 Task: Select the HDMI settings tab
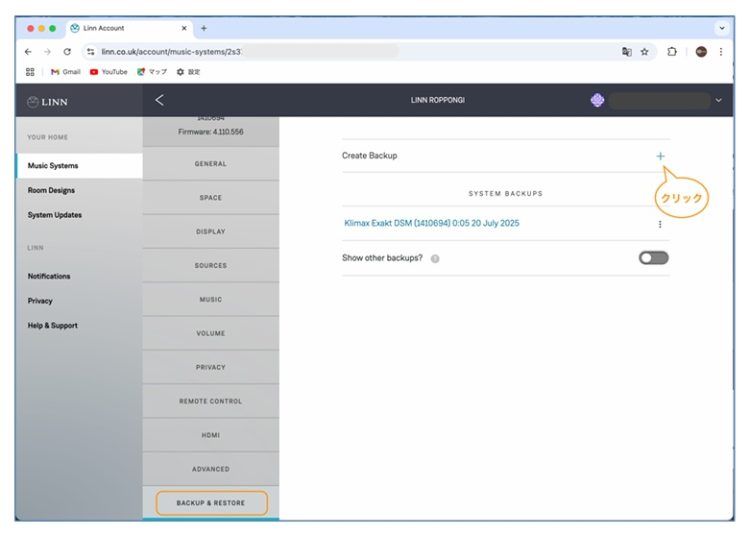tap(210, 435)
